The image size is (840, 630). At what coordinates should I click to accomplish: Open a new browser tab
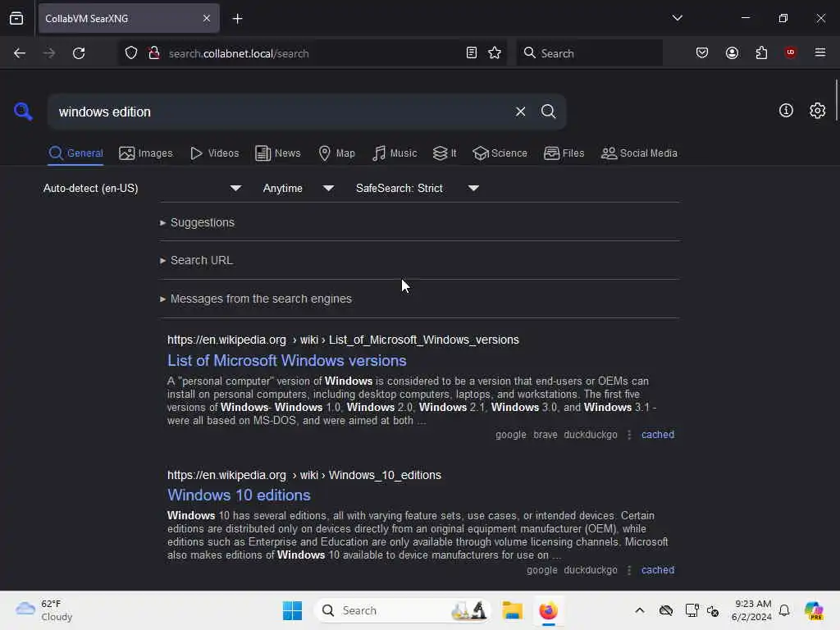click(x=237, y=19)
